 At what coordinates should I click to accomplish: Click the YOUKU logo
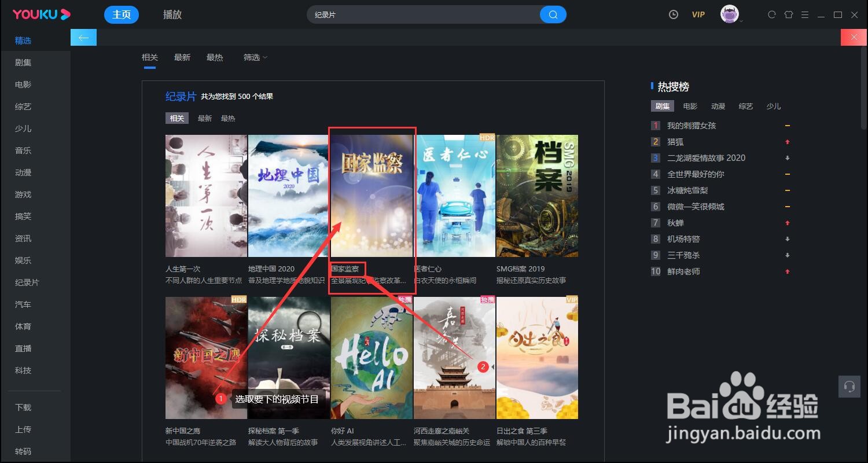point(39,14)
